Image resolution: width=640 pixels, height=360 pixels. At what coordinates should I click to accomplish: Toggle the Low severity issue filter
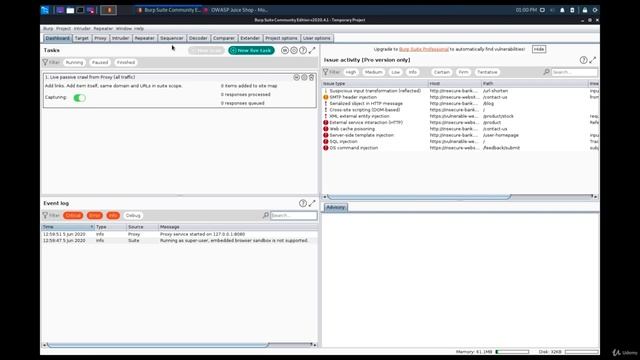pos(396,72)
